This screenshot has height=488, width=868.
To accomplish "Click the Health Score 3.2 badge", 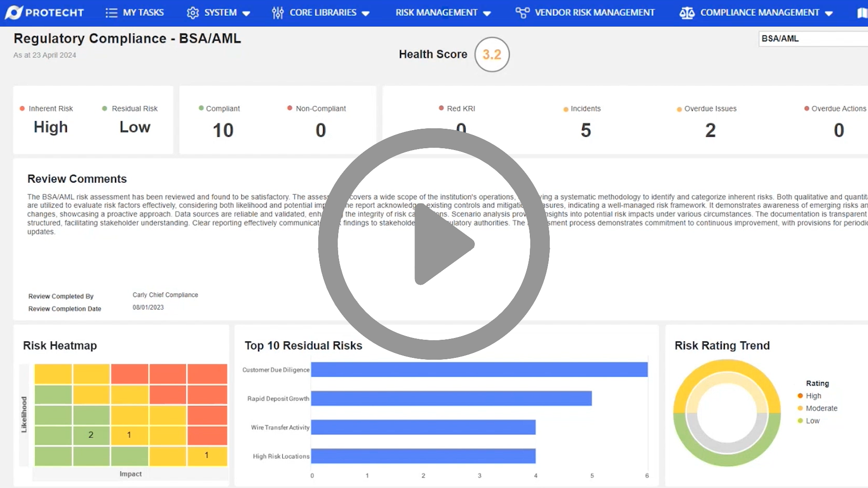I will click(x=491, y=54).
